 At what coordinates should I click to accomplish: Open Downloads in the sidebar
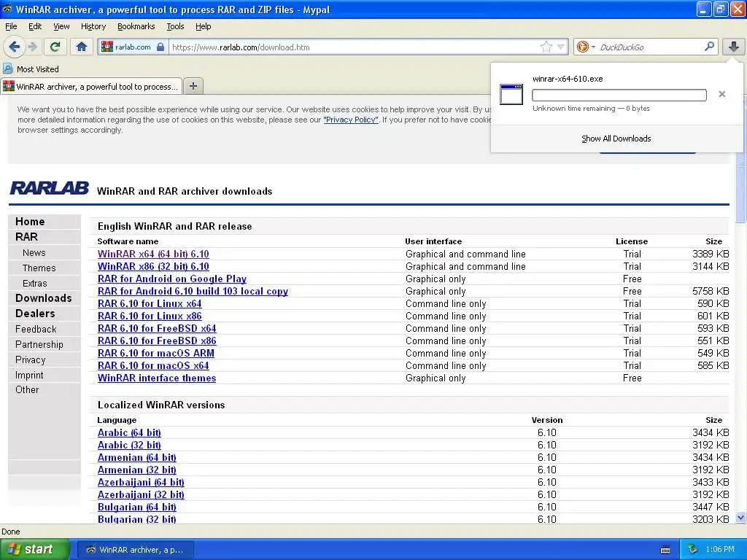(x=43, y=298)
